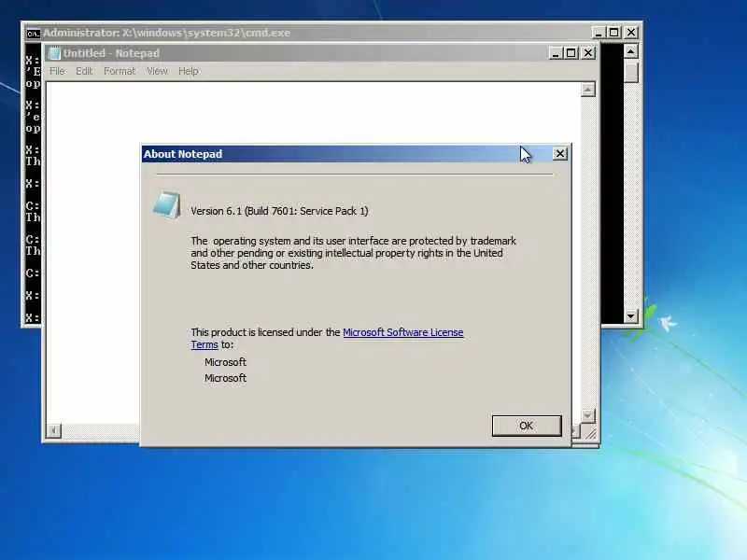Click the Notepad icon in About dialog
Image resolution: width=747 pixels, height=560 pixels.
point(166,204)
